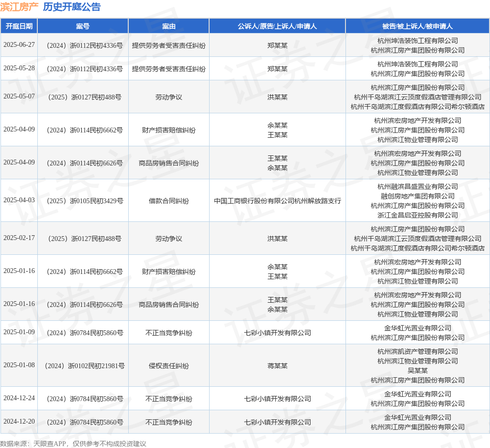
Task: Click the date cell 2025-01-08
Action: tap(19, 365)
